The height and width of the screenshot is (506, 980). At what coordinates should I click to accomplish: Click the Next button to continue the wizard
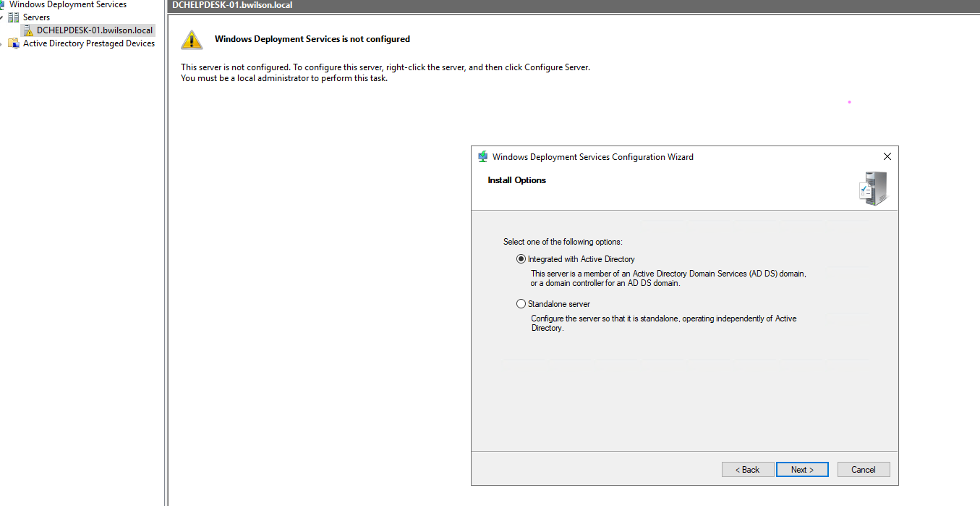[x=802, y=469]
